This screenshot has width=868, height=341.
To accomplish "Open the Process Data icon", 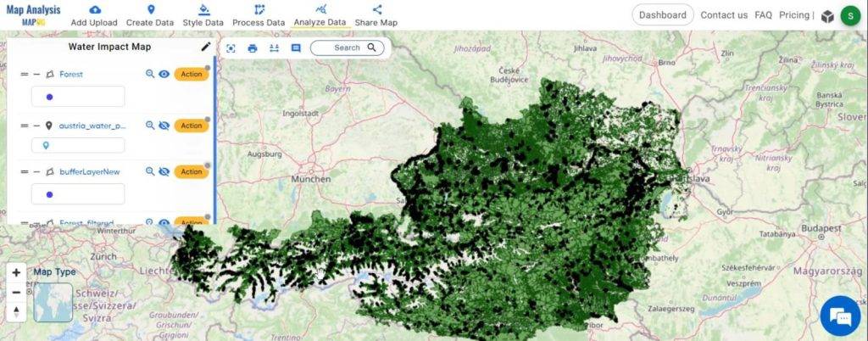I will coord(259,9).
